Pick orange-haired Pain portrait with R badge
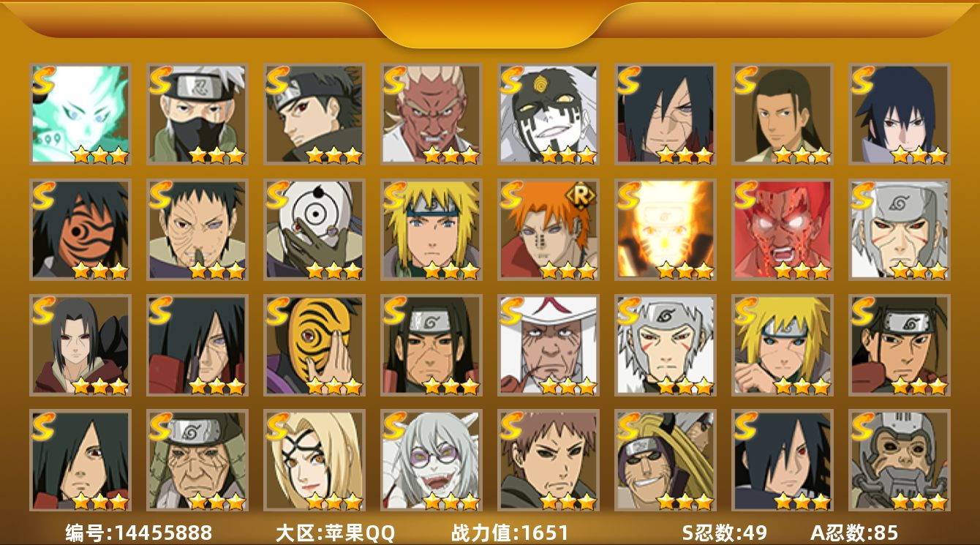Image resolution: width=980 pixels, height=545 pixels. point(549,230)
